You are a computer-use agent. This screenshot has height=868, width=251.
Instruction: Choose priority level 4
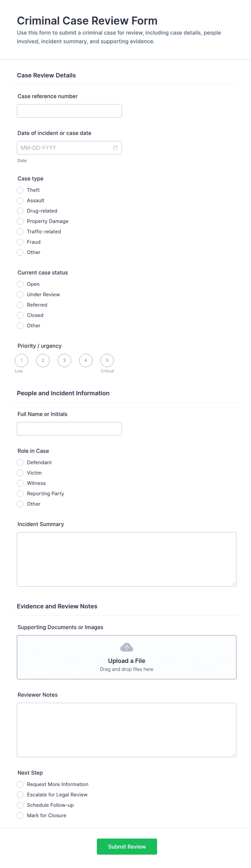86,360
